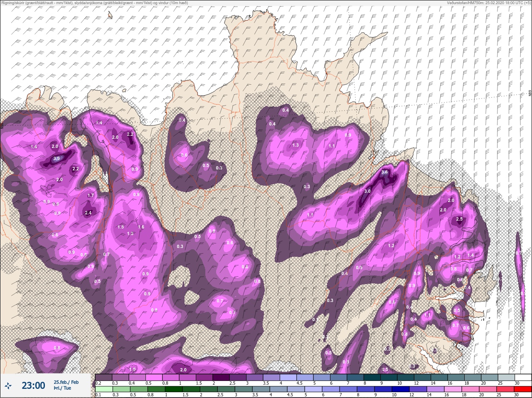Click the 3.0 precipitation value on the map

[x=367, y=192]
